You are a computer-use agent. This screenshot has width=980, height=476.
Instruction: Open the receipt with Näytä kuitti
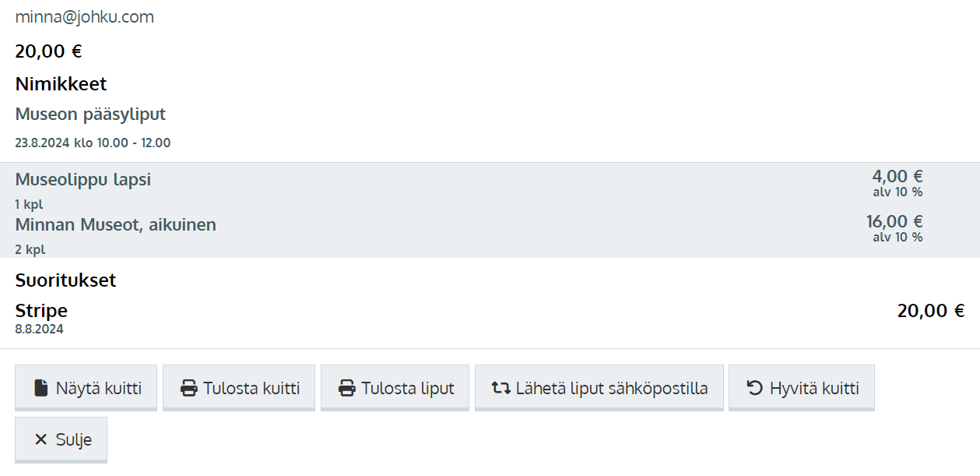coord(86,387)
